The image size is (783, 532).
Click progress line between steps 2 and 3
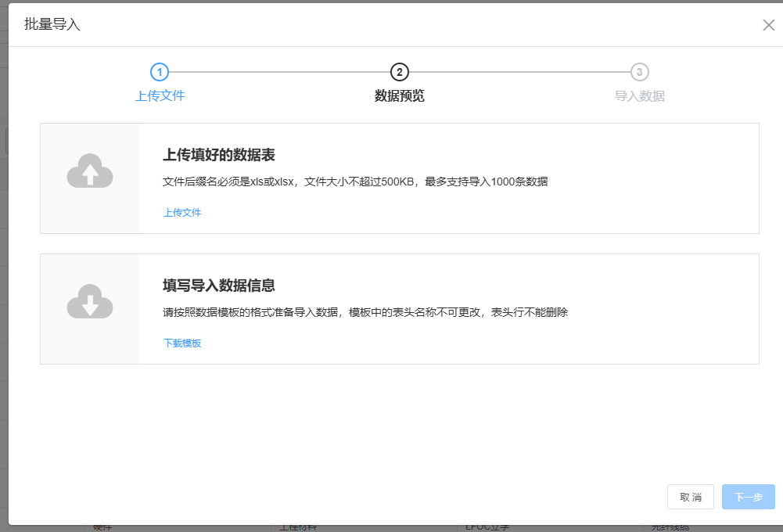[x=519, y=72]
